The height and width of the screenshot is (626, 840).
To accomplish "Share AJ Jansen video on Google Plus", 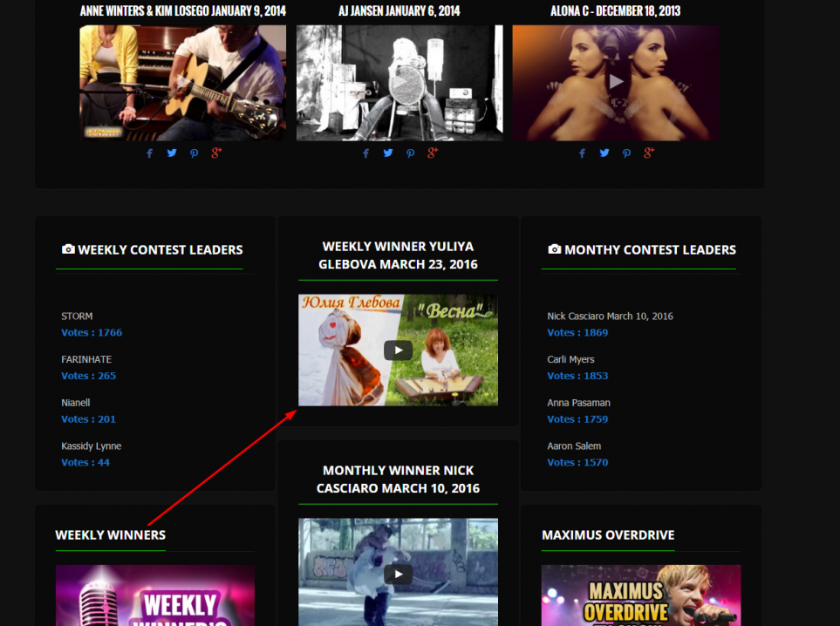I will coord(433,153).
